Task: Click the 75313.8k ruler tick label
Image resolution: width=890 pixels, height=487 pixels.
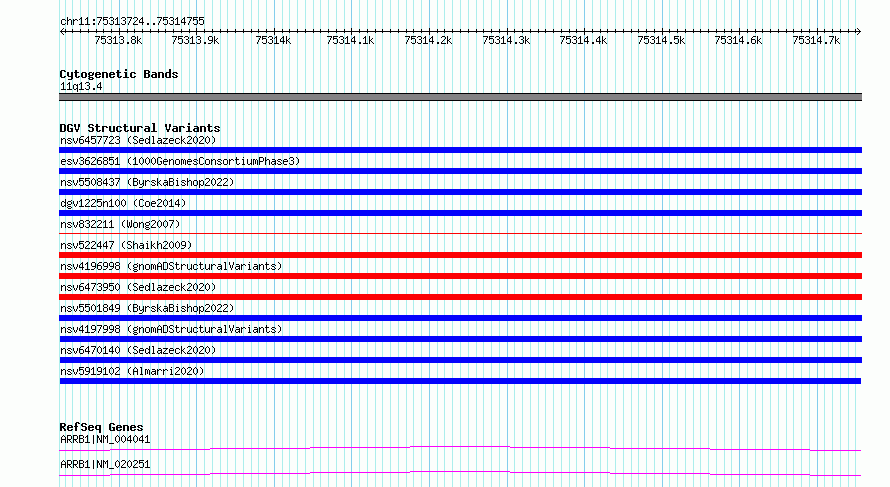Action: (x=118, y=40)
